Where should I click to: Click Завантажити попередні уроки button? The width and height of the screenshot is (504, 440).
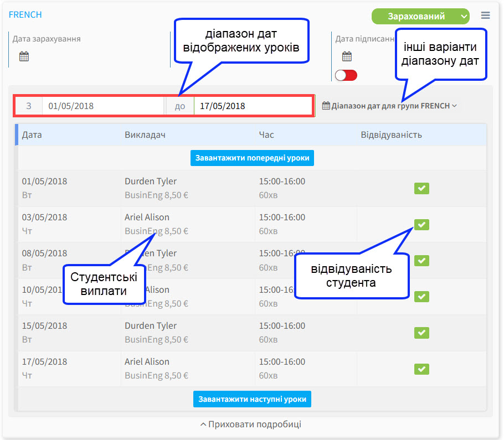click(x=252, y=158)
